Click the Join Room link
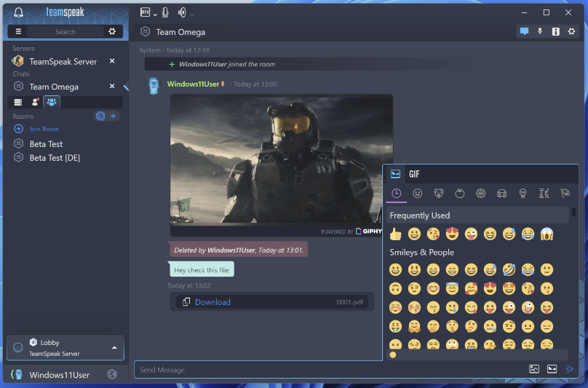The image size is (588, 388). tap(44, 129)
